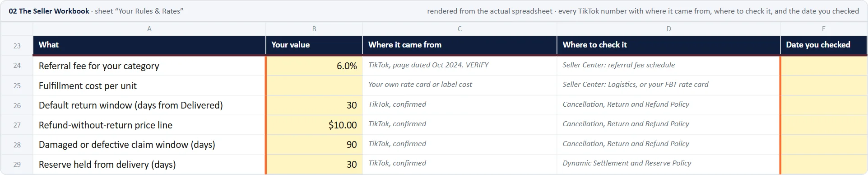Select column D header
Screen dimensions: 868x175
coord(668,28)
